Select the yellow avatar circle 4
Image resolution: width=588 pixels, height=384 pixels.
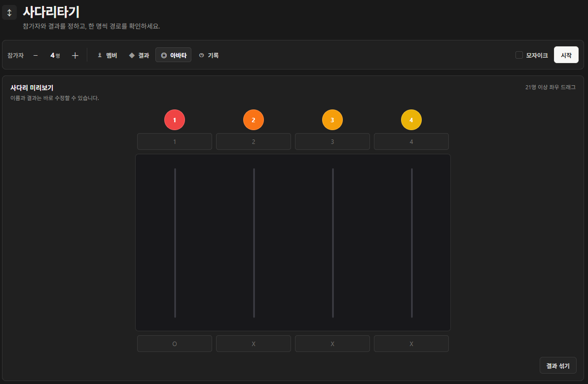[x=411, y=120]
